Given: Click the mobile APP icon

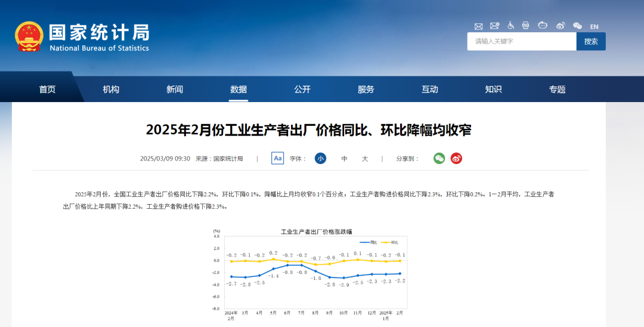Looking at the screenshot, I should (x=526, y=26).
